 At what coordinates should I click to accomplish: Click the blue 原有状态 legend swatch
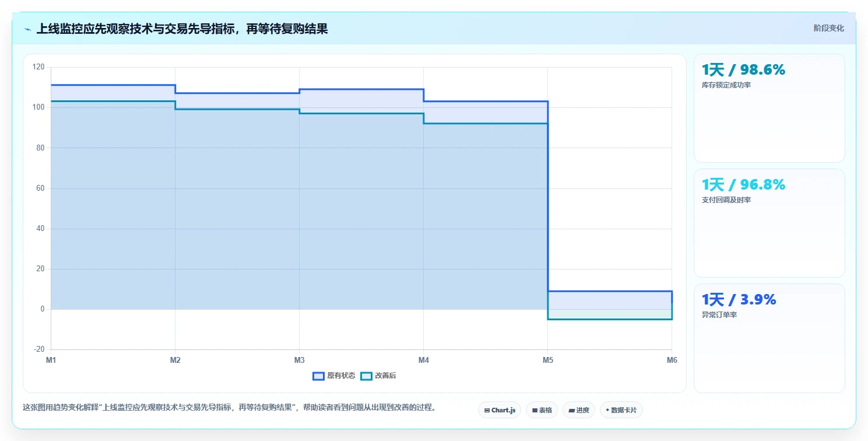318,376
